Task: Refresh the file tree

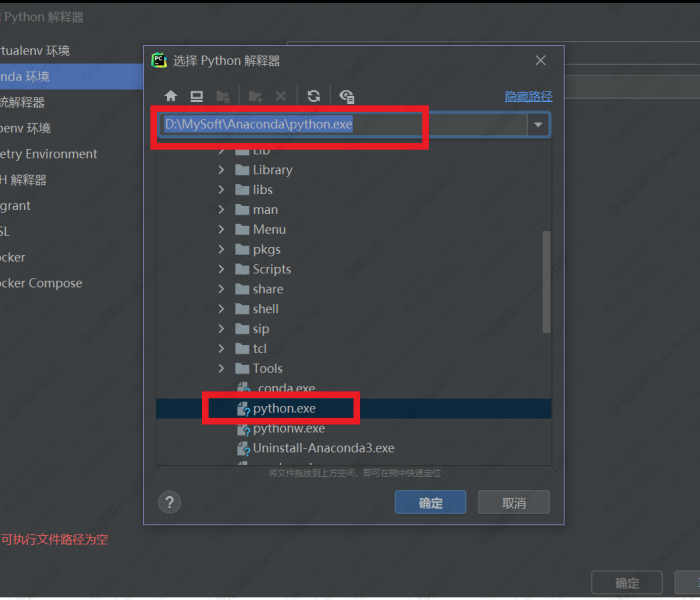Action: [314, 96]
